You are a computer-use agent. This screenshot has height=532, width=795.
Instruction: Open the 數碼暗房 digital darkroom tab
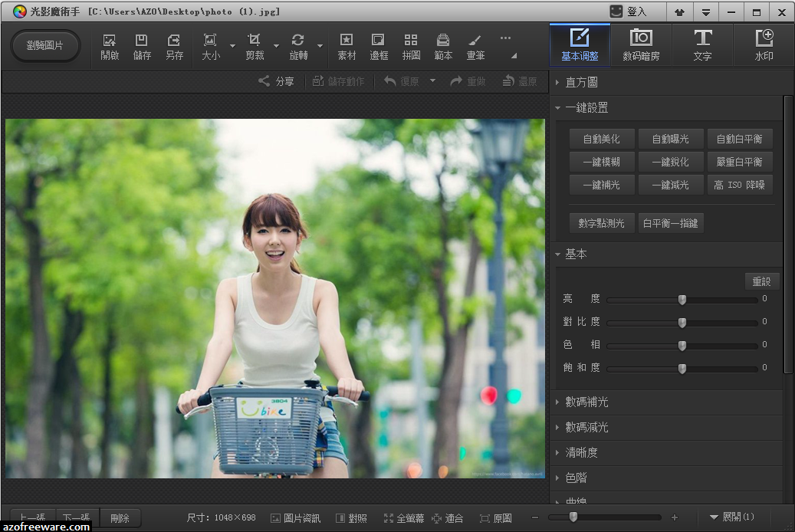(641, 44)
